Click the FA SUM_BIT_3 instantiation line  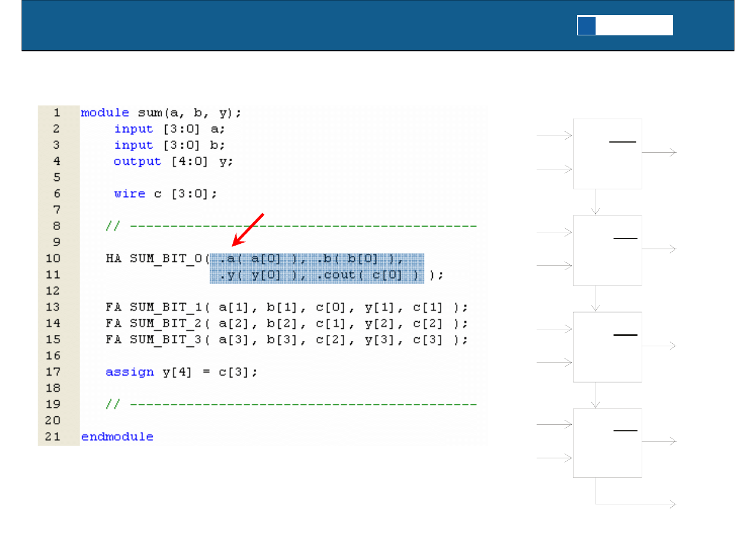[x=286, y=340]
